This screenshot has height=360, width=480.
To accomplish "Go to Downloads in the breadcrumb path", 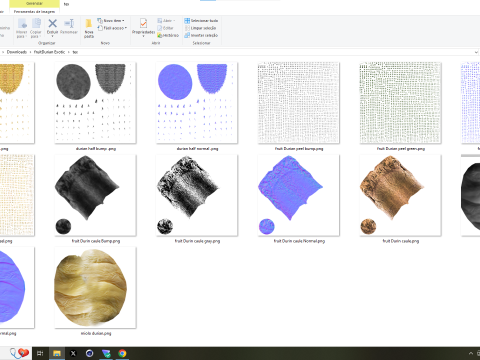I will (17, 52).
